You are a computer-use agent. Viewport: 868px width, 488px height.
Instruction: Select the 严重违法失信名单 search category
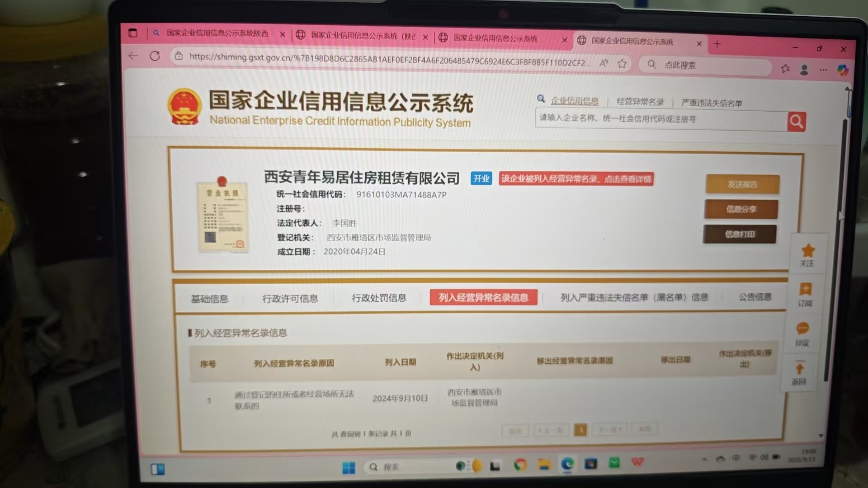click(x=711, y=103)
